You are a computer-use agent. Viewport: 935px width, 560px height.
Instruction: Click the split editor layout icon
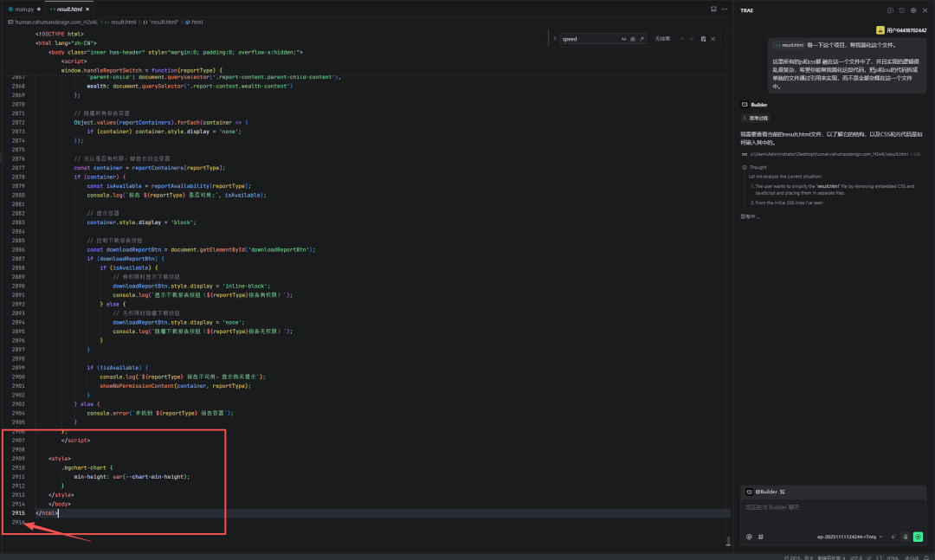click(713, 9)
